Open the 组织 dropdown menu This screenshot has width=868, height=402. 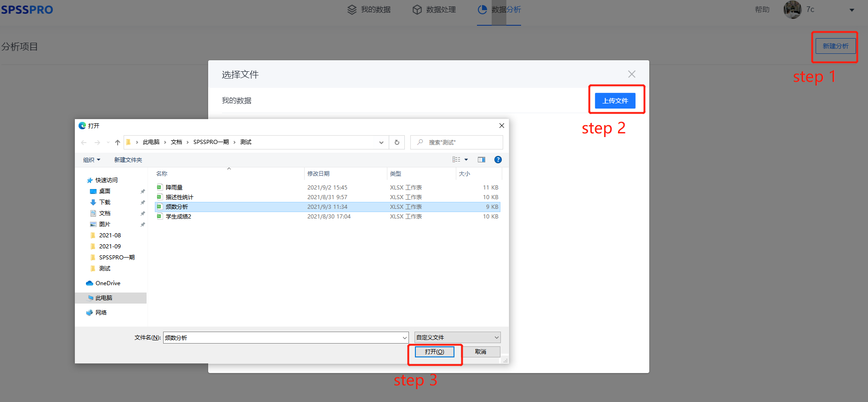[91, 160]
